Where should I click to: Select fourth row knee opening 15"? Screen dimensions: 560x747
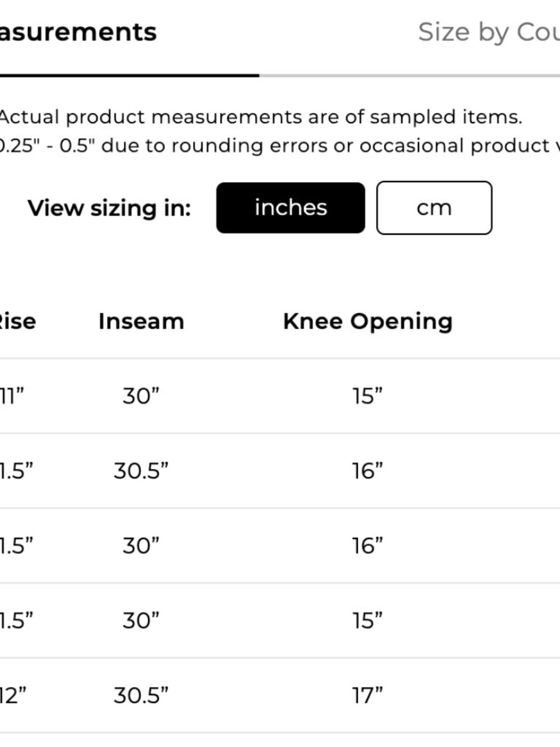point(368,621)
